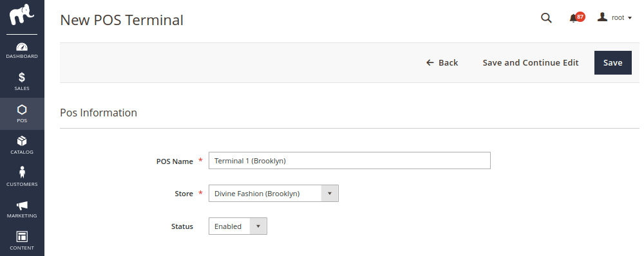Screen dimensions: 644x256
Task: Open the Dashboard sidebar menu
Action: click(x=22, y=50)
